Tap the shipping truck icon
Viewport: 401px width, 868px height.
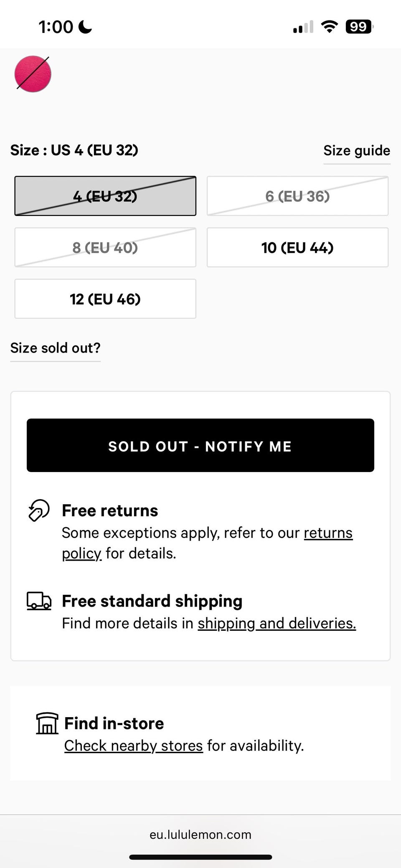point(39,601)
